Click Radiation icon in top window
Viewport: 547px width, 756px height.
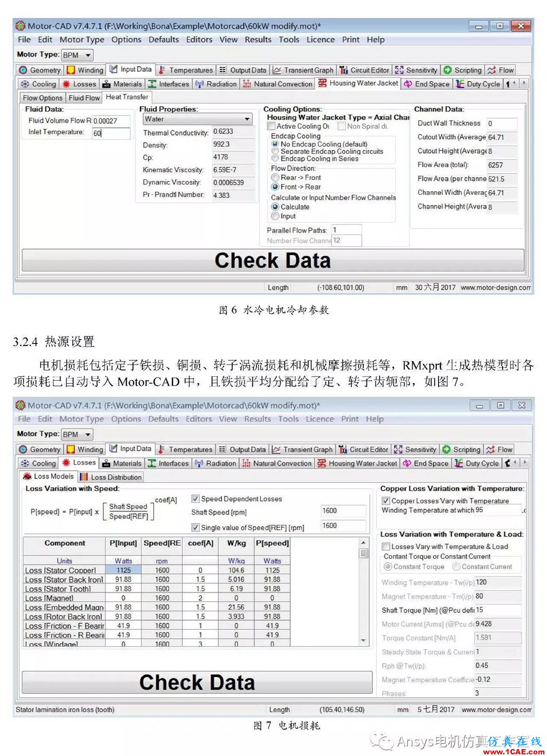click(199, 84)
